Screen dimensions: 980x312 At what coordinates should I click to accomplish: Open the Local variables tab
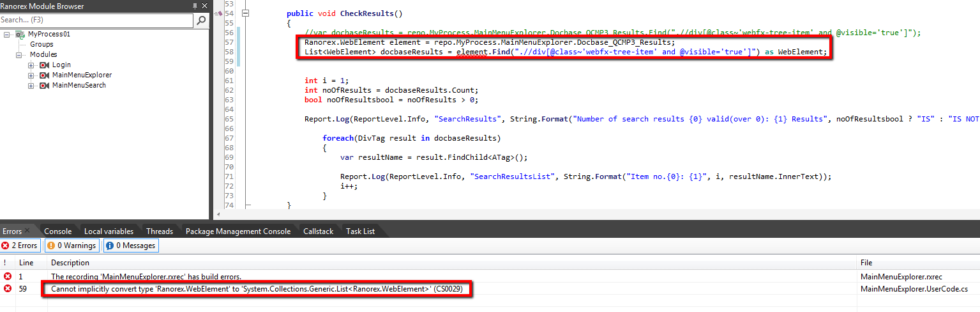point(109,231)
